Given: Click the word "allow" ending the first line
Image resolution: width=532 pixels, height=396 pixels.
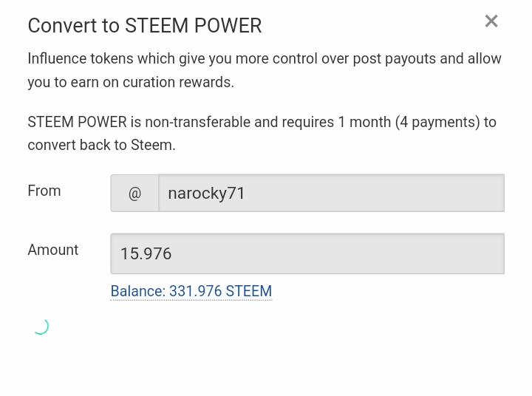Looking at the screenshot, I should click(x=484, y=58).
